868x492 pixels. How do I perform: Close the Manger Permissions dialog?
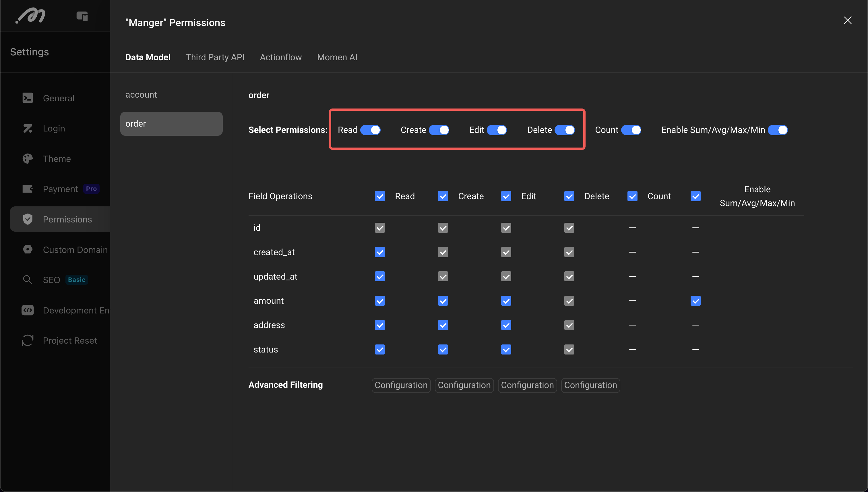click(847, 20)
